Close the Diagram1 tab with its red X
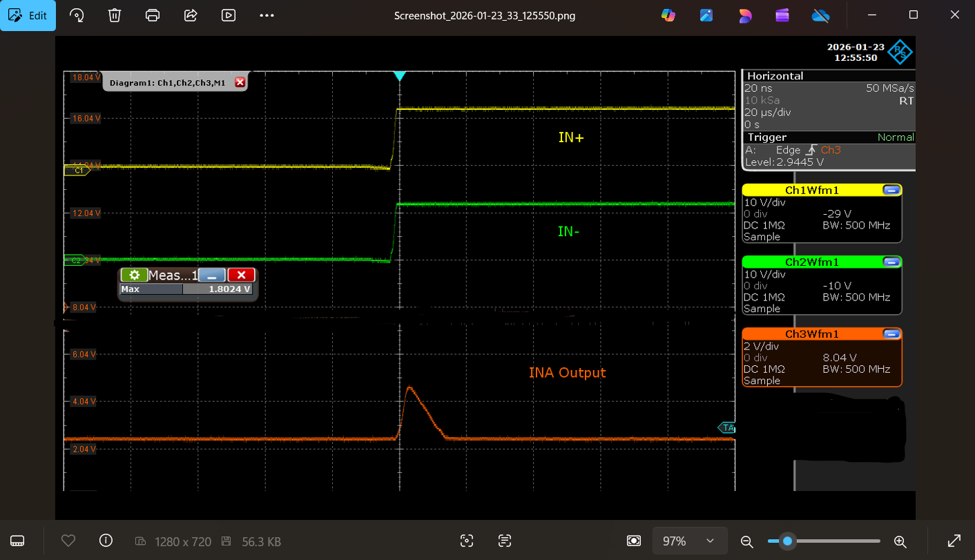This screenshot has height=560, width=975. (x=240, y=82)
